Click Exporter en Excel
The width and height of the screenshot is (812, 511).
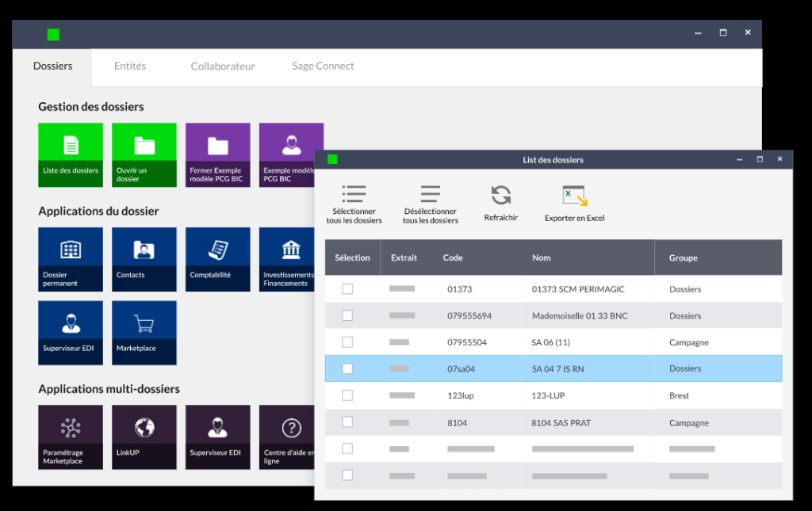[574, 204]
